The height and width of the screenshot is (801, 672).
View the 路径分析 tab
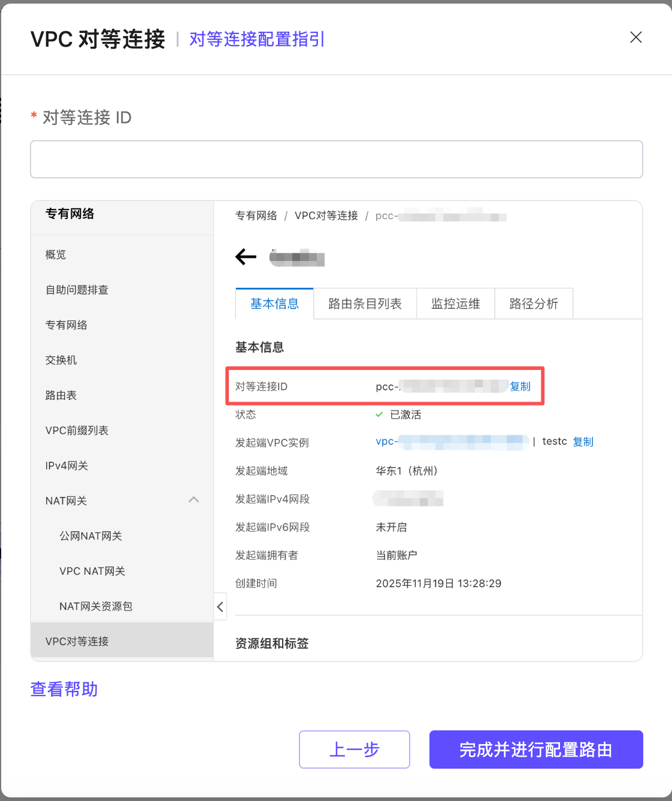(x=533, y=304)
